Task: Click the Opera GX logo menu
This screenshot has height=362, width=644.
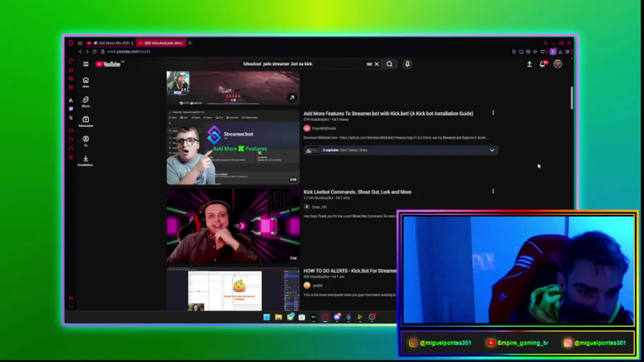Action: tap(71, 43)
